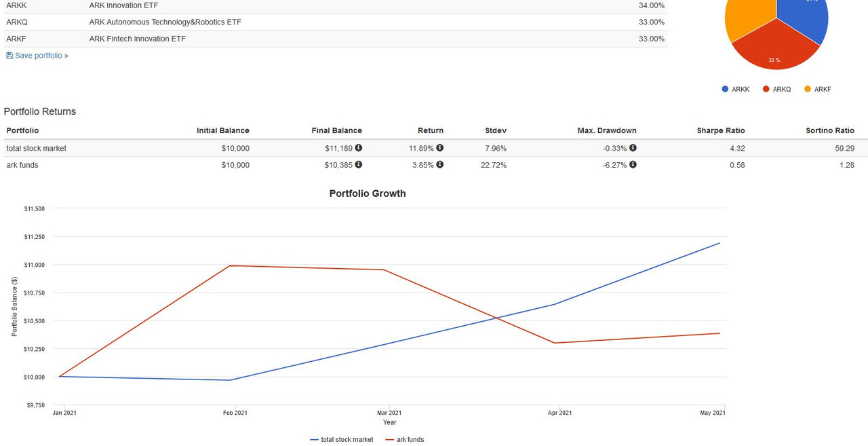Image resolution: width=868 pixels, height=446 pixels.
Task: Click ARK Innovation ETF name
Action: click(123, 5)
